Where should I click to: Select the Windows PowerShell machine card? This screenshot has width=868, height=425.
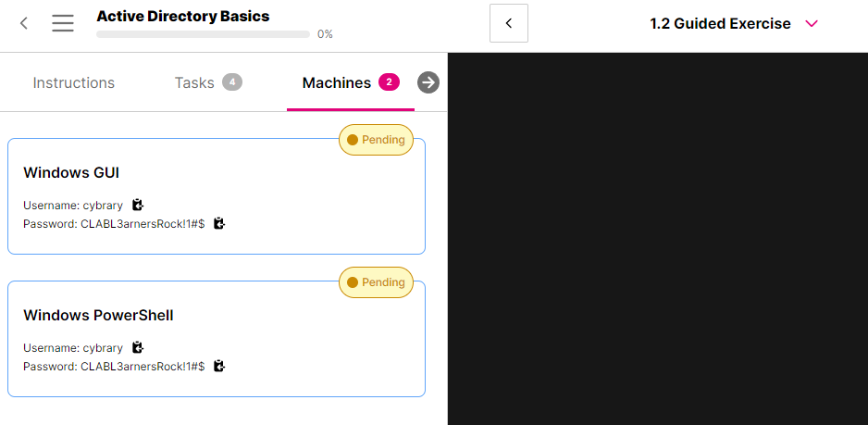[x=217, y=339]
